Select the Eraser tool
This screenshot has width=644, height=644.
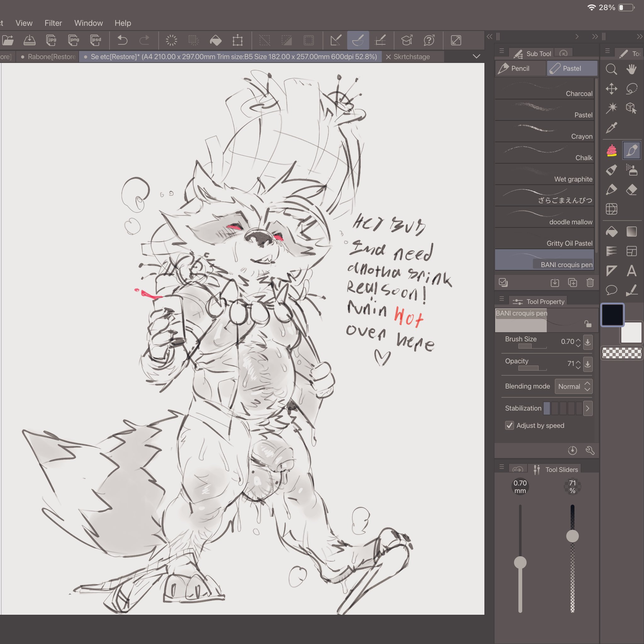point(631,190)
